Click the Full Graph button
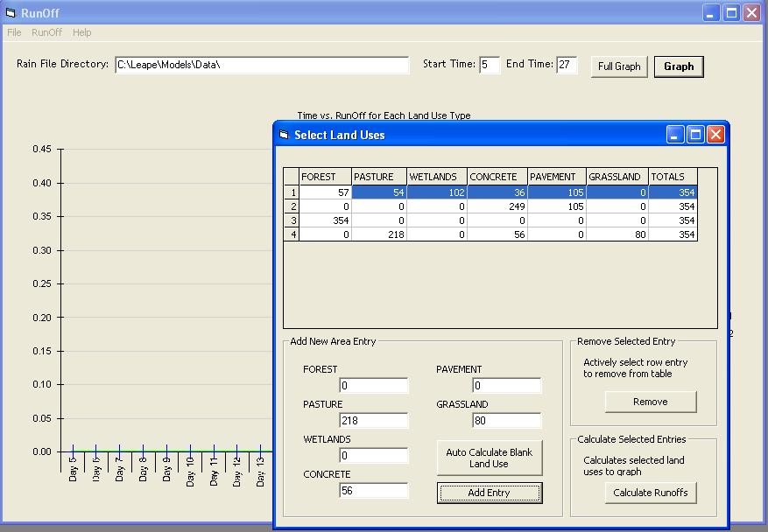 (618, 66)
